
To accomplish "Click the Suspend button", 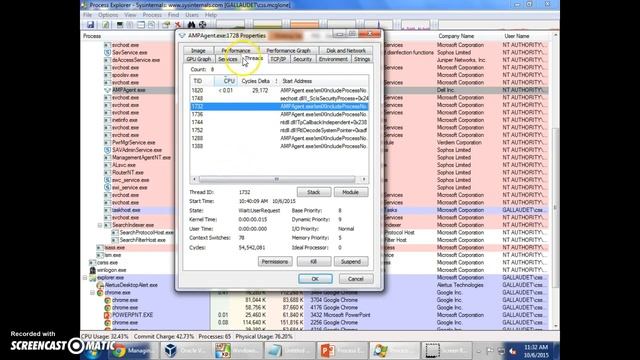I will point(351,262).
